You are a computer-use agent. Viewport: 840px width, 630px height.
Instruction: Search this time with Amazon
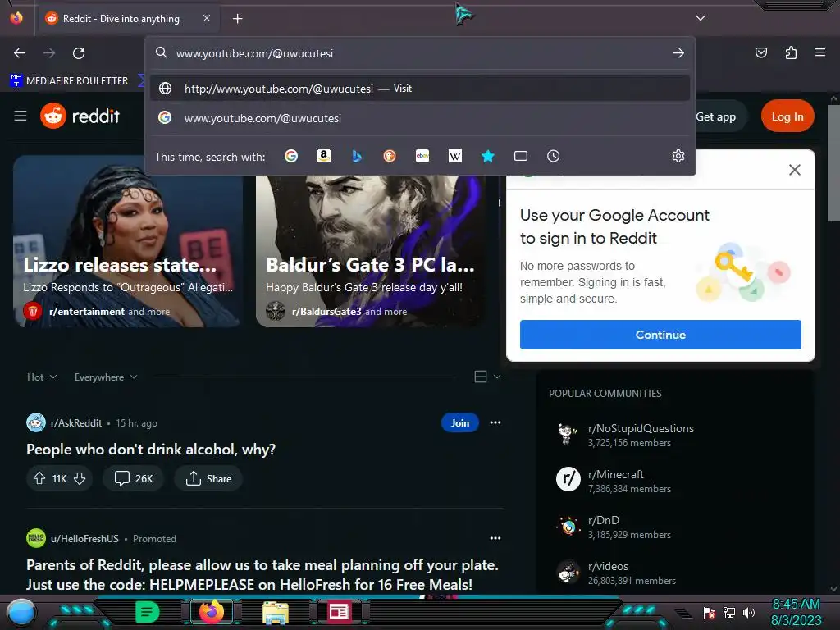click(323, 156)
